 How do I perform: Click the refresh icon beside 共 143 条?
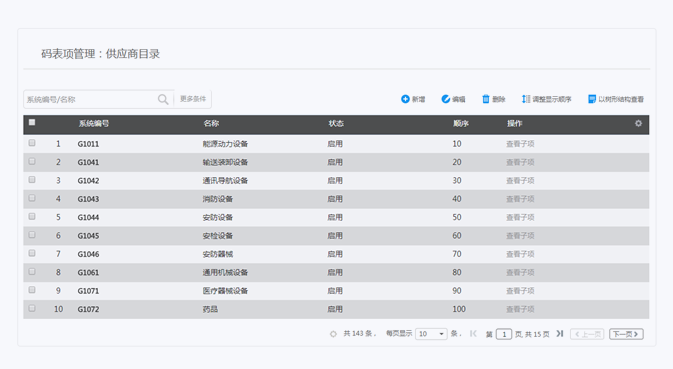(333, 334)
